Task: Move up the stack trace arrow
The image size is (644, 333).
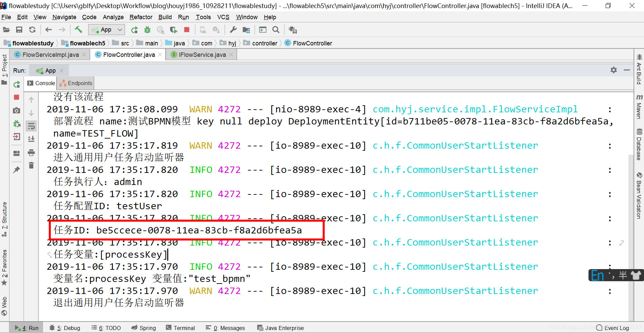Action: (31, 100)
